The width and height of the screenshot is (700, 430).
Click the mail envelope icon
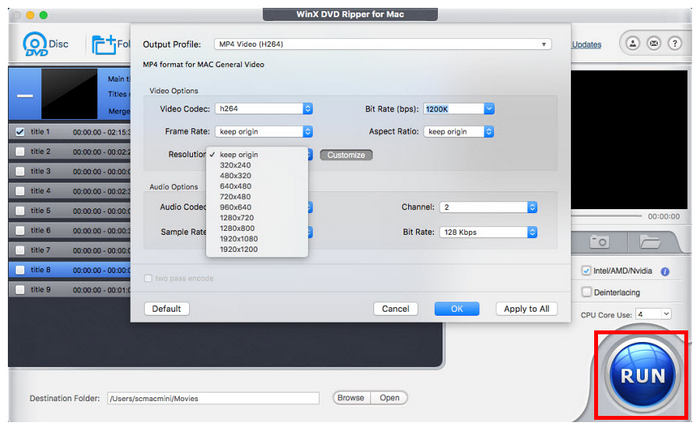654,43
